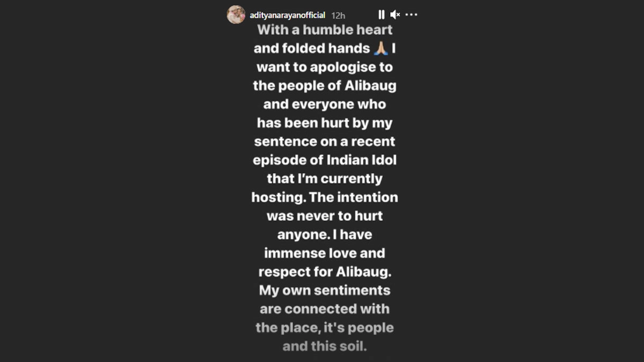
Task: Click the 'immense love and' line
Action: [325, 253]
